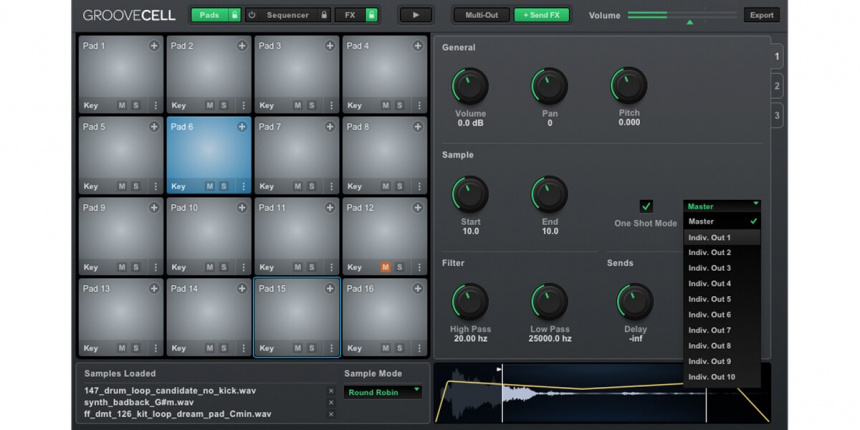Open the three-dot menu on Pad 6

click(x=244, y=186)
